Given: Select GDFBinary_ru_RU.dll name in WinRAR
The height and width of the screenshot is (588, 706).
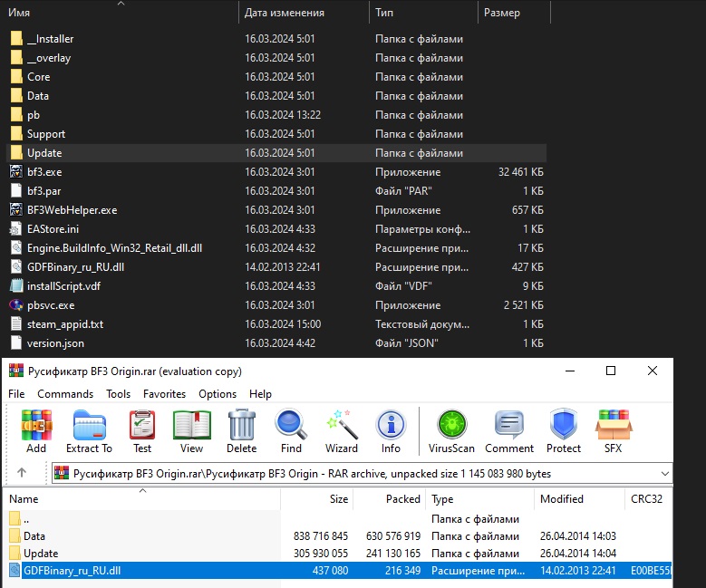Looking at the screenshot, I should (x=72, y=571).
